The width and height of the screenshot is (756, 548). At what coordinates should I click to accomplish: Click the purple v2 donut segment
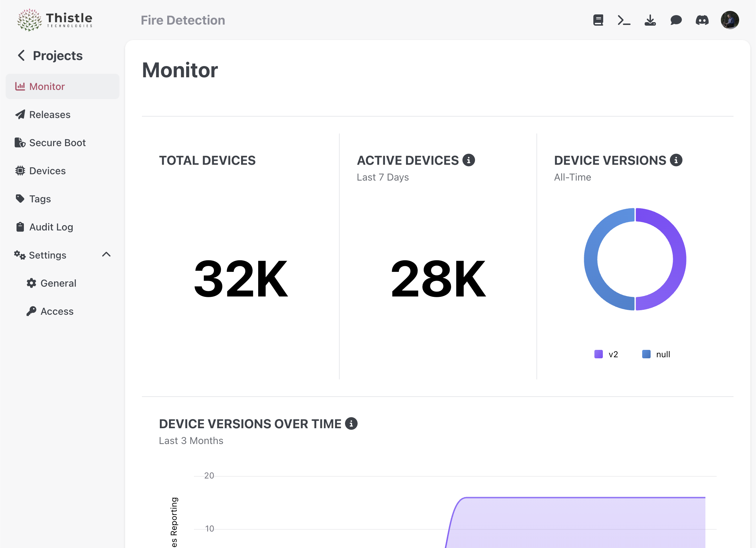point(679,259)
